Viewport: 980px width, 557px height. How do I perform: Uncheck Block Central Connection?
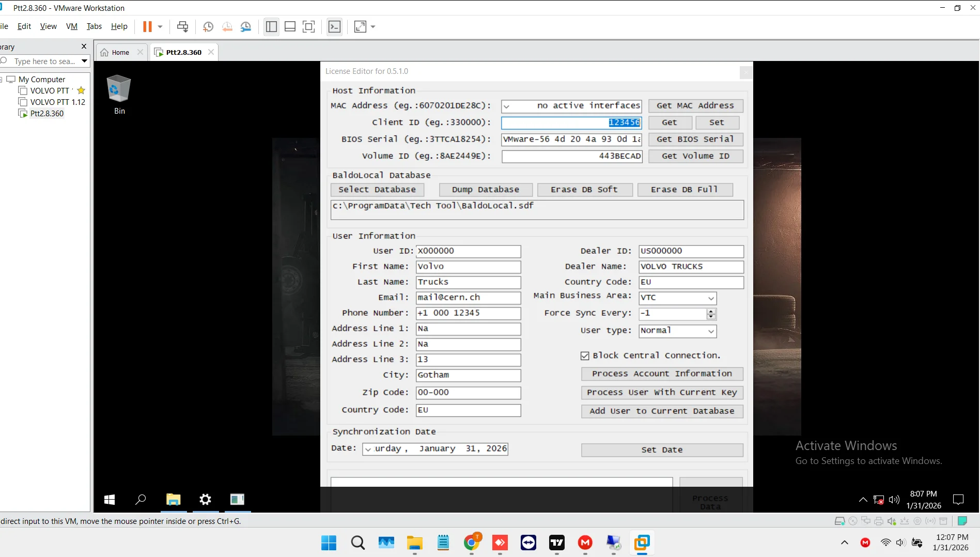[584, 355]
